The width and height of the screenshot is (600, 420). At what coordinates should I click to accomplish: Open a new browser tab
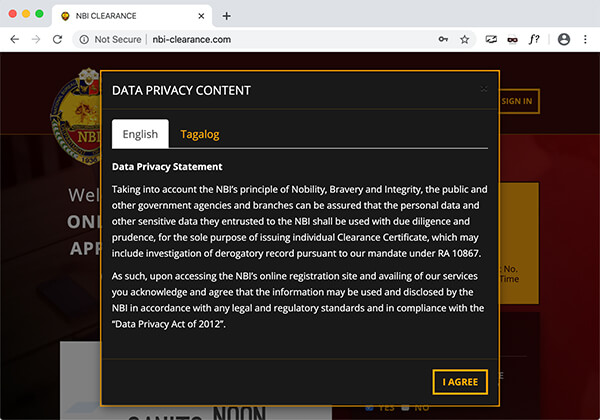click(x=227, y=16)
